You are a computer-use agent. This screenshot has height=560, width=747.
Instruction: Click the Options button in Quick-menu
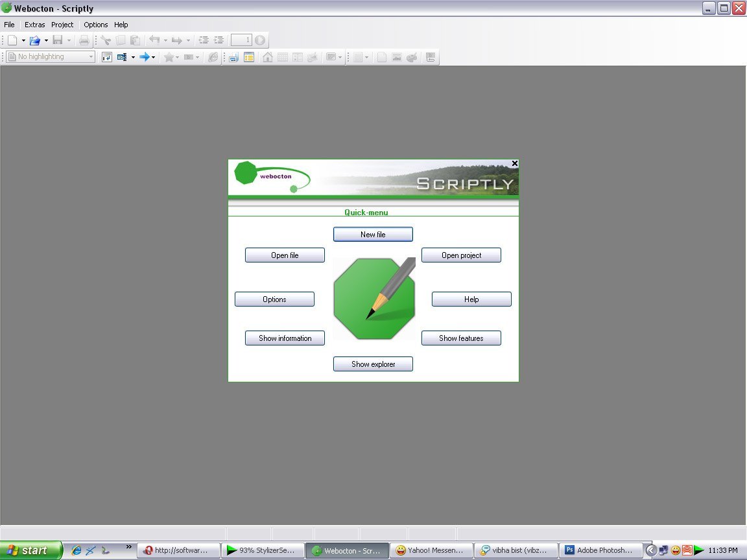pos(274,299)
